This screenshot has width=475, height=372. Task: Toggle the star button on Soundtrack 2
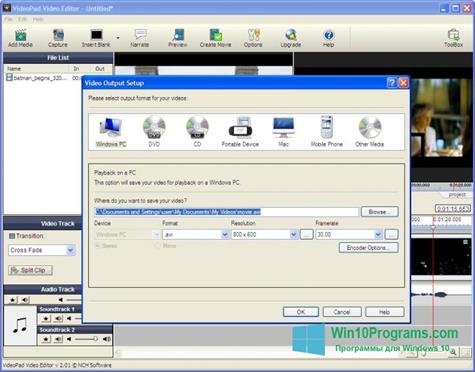tap(46, 339)
